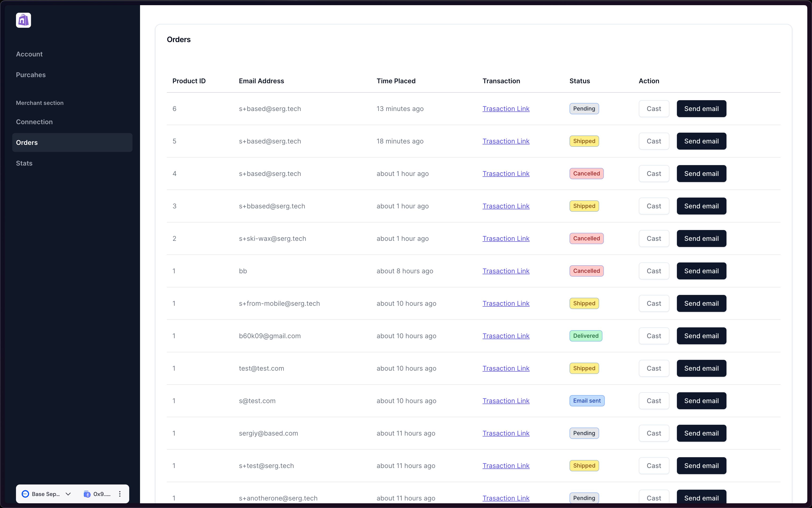This screenshot has height=508, width=812.
Task: Open Trasaction Link for 13 minutes ago order
Action: tap(506, 108)
